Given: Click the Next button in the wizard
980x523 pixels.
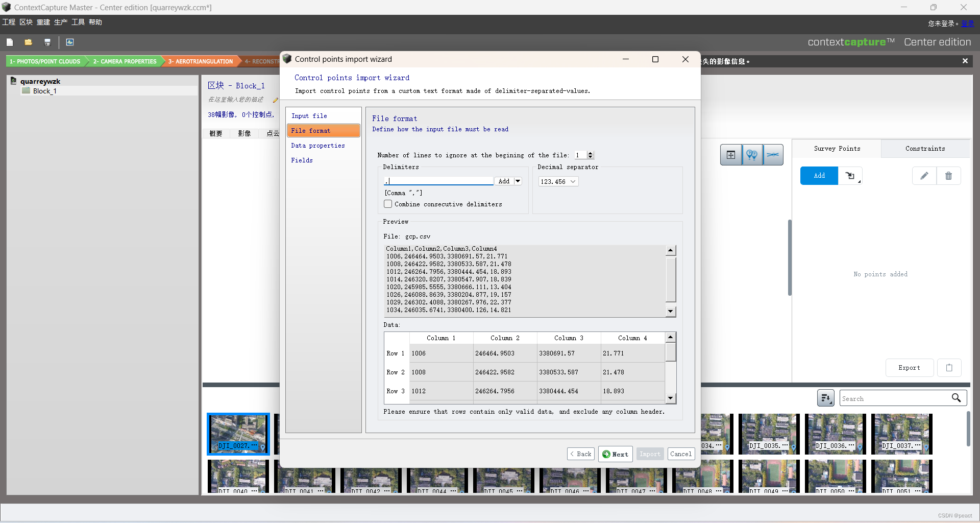Looking at the screenshot, I should (615, 454).
